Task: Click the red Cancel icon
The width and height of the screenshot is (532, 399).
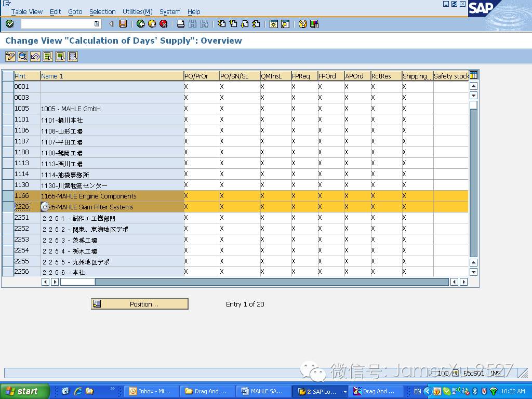Action: pos(164,24)
